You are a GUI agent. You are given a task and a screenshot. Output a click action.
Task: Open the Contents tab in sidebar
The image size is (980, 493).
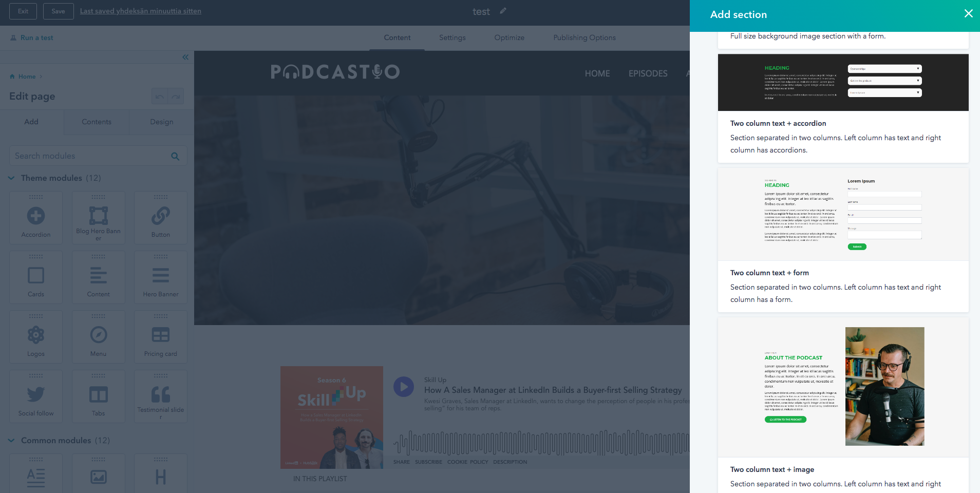pyautogui.click(x=97, y=122)
